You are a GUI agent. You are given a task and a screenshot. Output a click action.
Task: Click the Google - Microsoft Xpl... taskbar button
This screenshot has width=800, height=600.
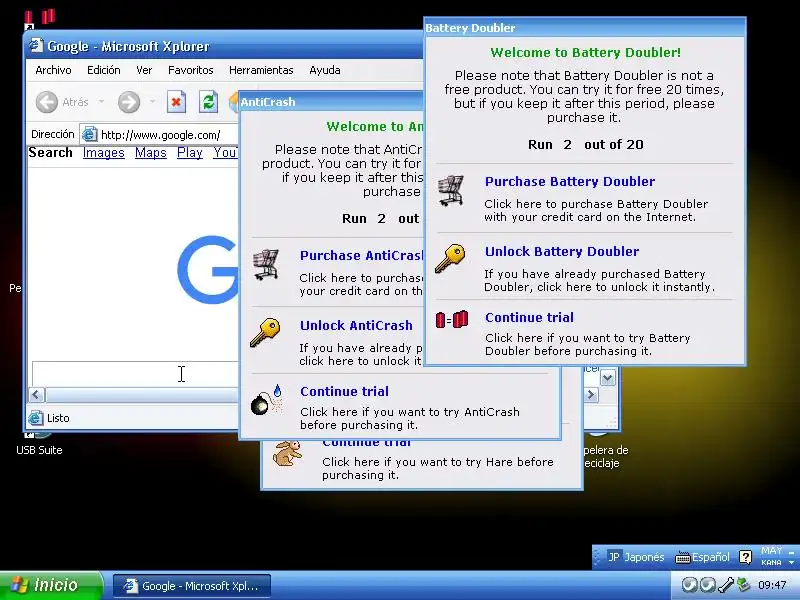(x=191, y=586)
